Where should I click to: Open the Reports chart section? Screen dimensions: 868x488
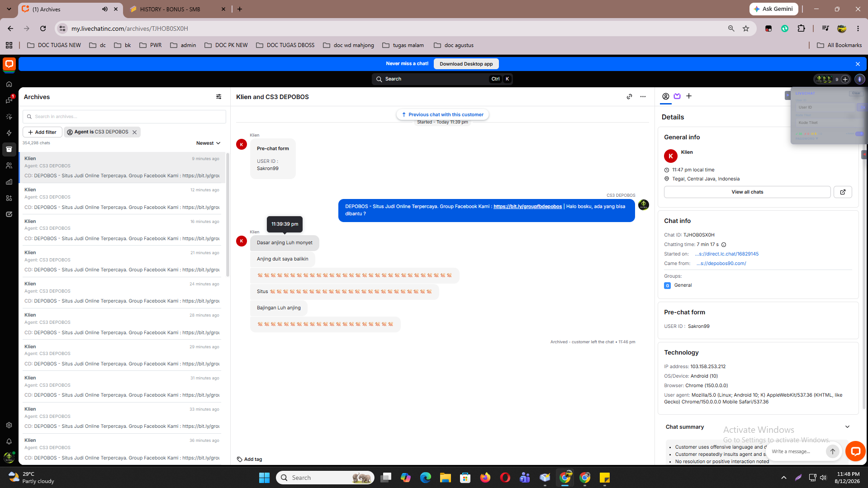coord(9,182)
